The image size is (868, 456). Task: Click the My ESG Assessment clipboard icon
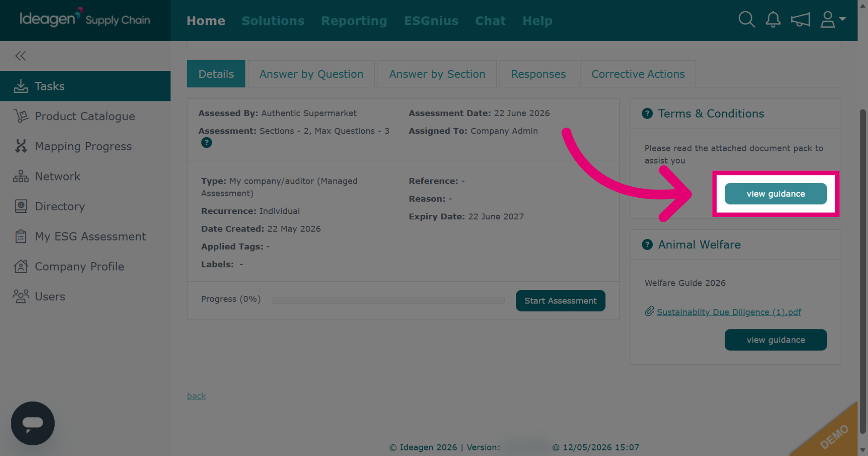(x=21, y=236)
